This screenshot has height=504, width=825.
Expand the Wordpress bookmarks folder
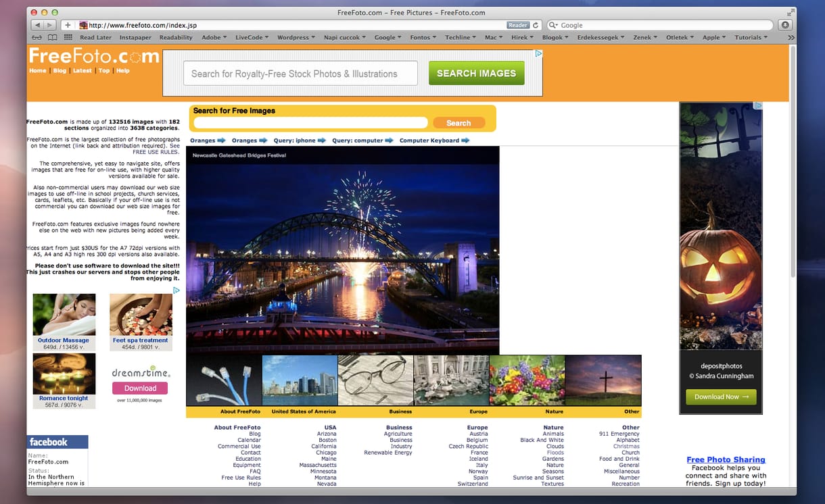point(296,38)
